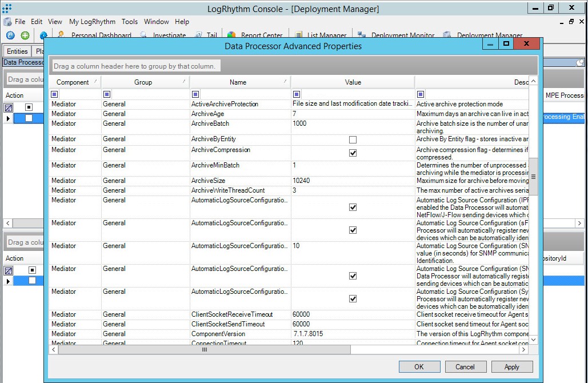Click the green plus icon below the menu
This screenshot has height=383, width=588.
24,34
